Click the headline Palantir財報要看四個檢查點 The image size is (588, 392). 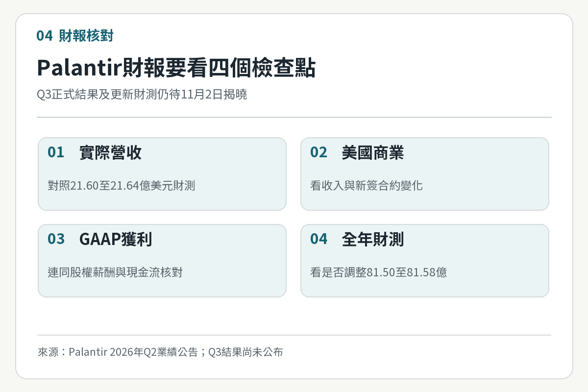[176, 68]
